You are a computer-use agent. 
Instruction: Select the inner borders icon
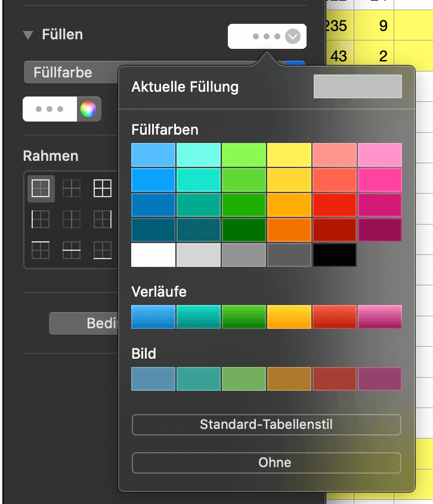point(72,188)
